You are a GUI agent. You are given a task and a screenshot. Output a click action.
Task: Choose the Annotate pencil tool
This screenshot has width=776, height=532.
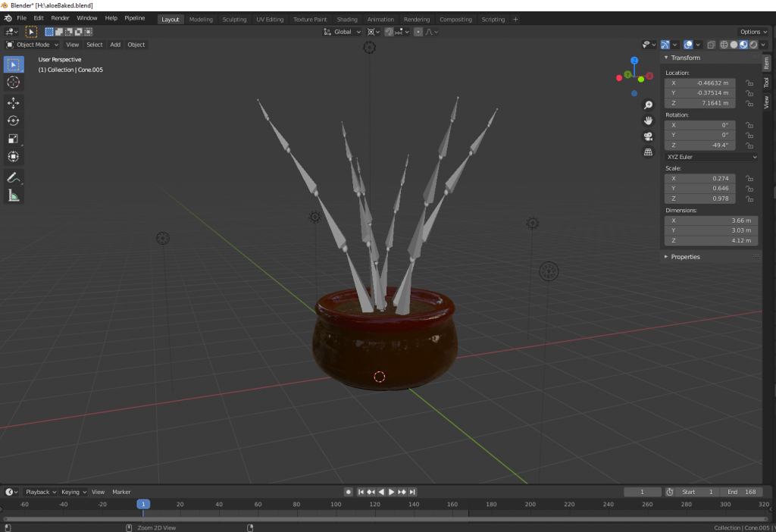pyautogui.click(x=13, y=177)
